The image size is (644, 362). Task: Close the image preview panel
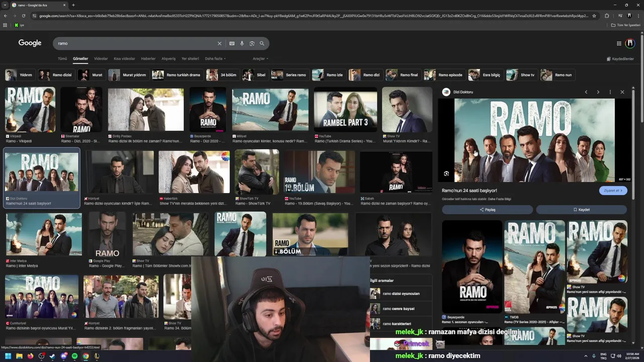point(622,92)
